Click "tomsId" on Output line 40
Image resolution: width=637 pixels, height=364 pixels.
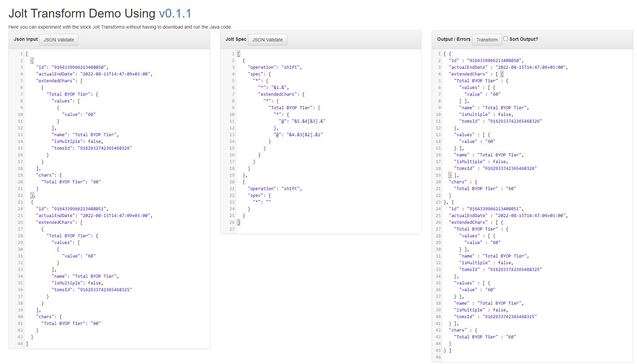pyautogui.click(x=464, y=317)
